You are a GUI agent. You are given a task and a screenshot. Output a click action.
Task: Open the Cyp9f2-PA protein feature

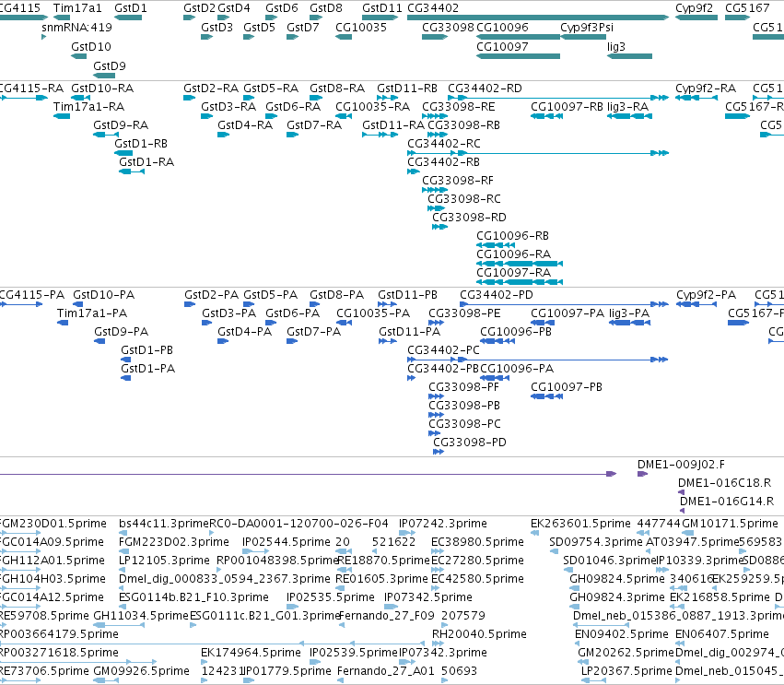pyautogui.click(x=695, y=304)
